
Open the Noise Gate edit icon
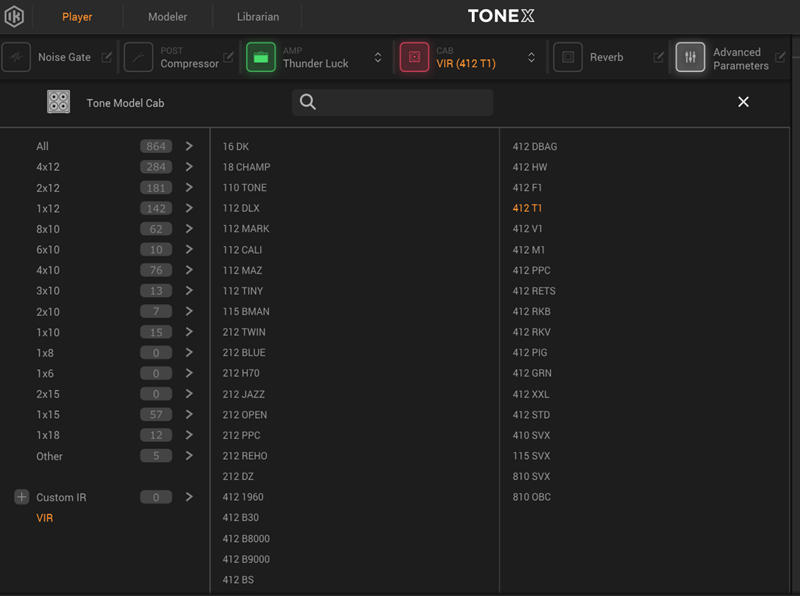[x=107, y=57]
